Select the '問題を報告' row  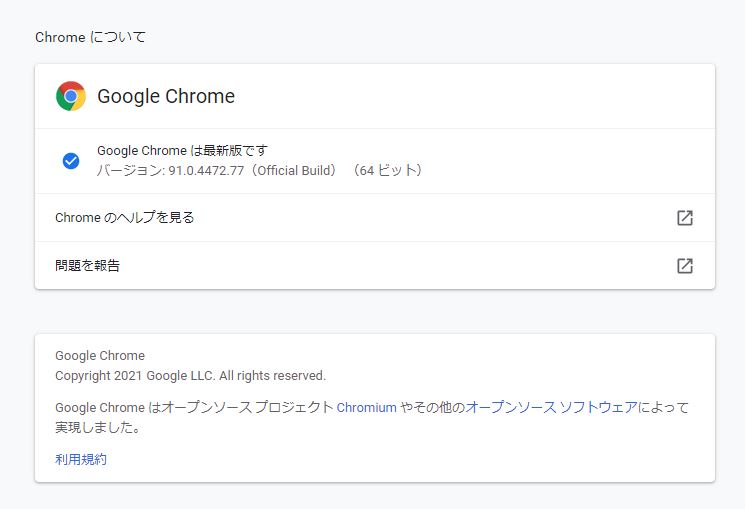tap(88, 266)
